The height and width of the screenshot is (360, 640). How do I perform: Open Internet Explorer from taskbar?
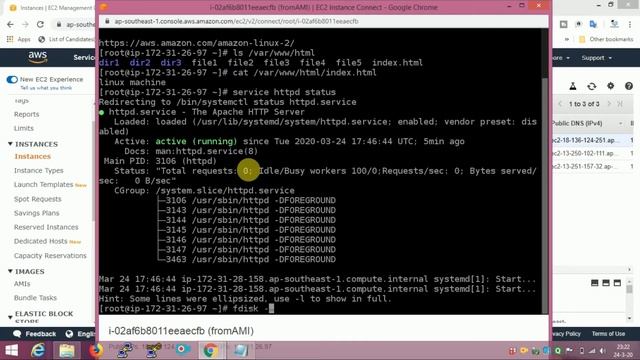pos(38,350)
